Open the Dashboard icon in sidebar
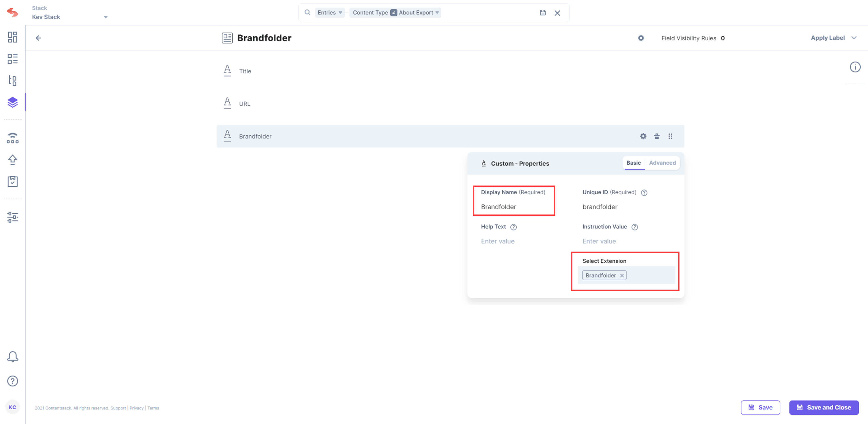The height and width of the screenshot is (424, 868). [12, 37]
